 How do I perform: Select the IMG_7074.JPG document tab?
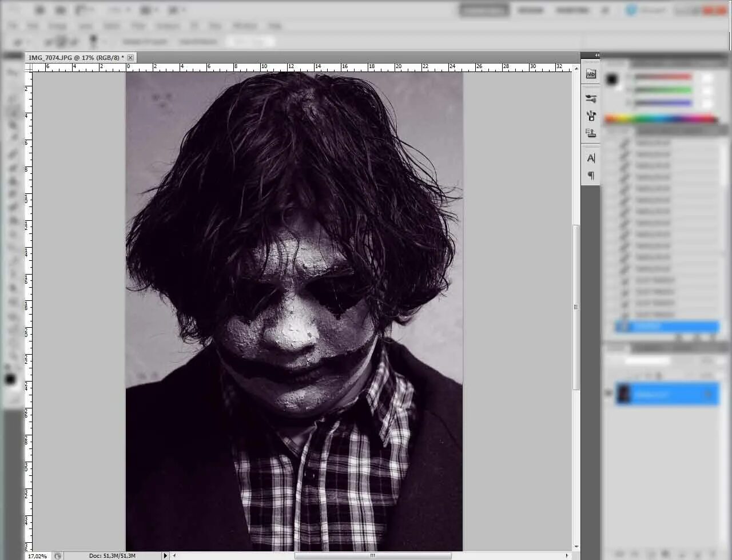coord(74,58)
